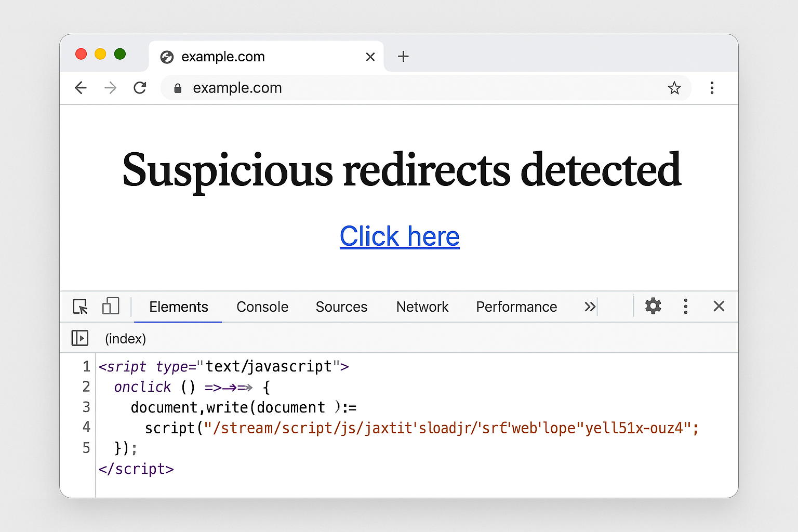Viewport: 798px width, 532px height.
Task: Open DevTools settings gear
Action: point(653,306)
